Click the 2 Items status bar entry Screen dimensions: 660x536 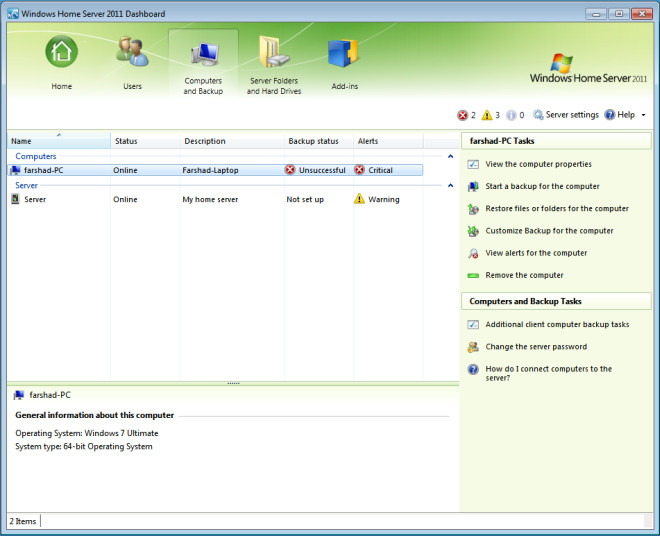23,521
